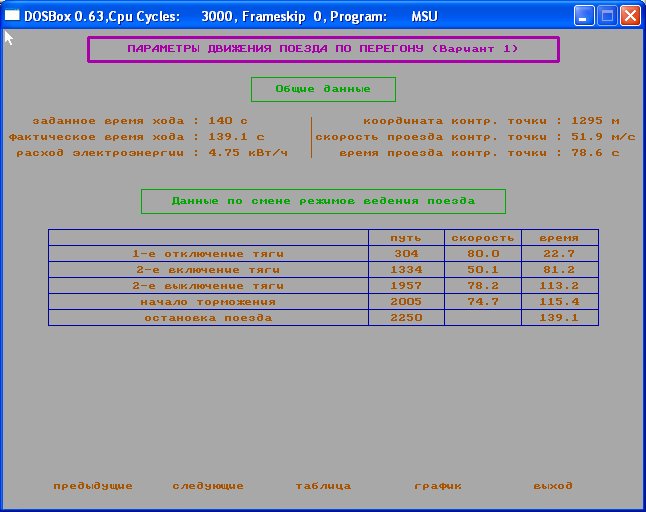Click the 'координата контр. точки : 1295 м' line
Screen dimensions: 646x512
(491, 121)
